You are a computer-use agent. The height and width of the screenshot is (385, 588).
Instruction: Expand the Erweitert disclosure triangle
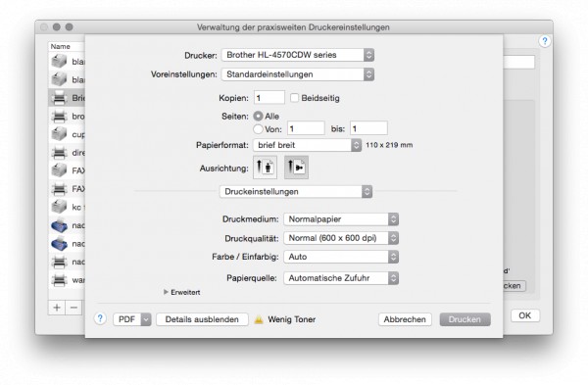pyautogui.click(x=166, y=292)
